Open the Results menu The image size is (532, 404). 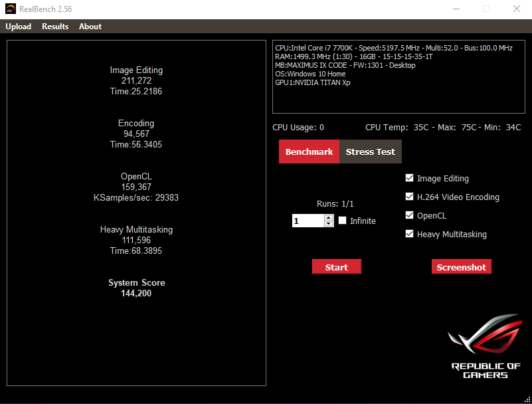point(55,27)
